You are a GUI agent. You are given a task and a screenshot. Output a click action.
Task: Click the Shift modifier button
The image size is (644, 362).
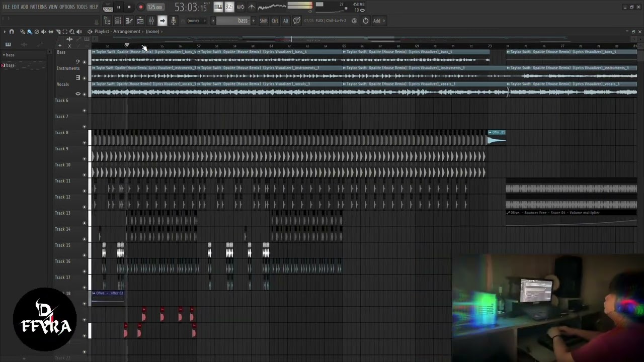[x=264, y=21]
